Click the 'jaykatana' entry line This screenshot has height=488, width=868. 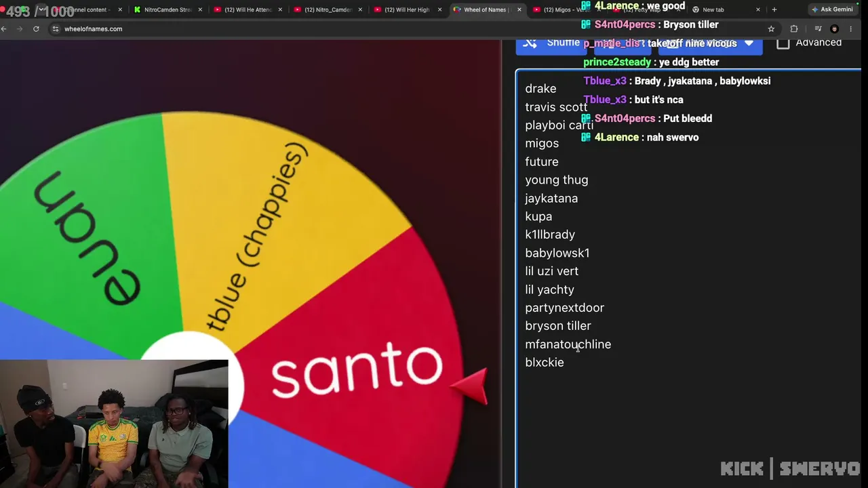tap(551, 199)
